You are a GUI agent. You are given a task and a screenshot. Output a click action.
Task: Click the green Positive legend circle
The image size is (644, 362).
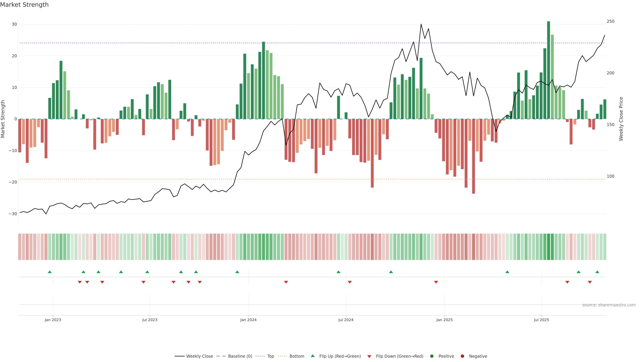pyautogui.click(x=432, y=356)
